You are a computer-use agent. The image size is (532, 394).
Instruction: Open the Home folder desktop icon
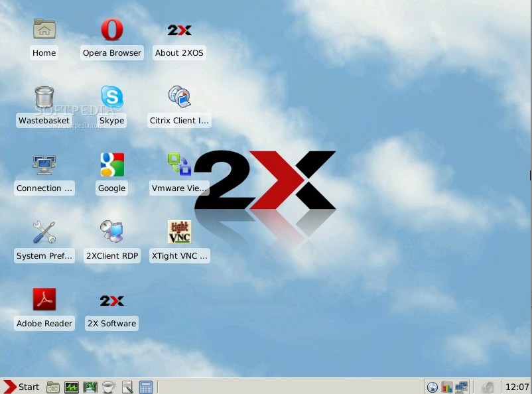tap(44, 30)
